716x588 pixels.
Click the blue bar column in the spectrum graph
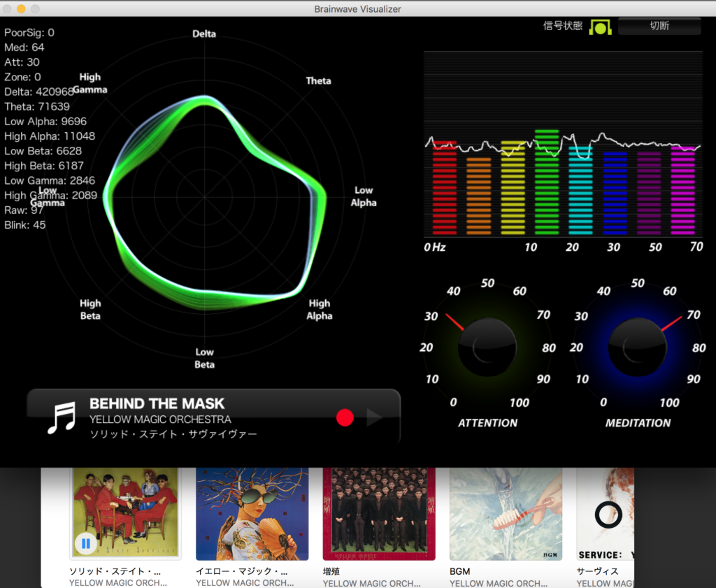click(615, 194)
